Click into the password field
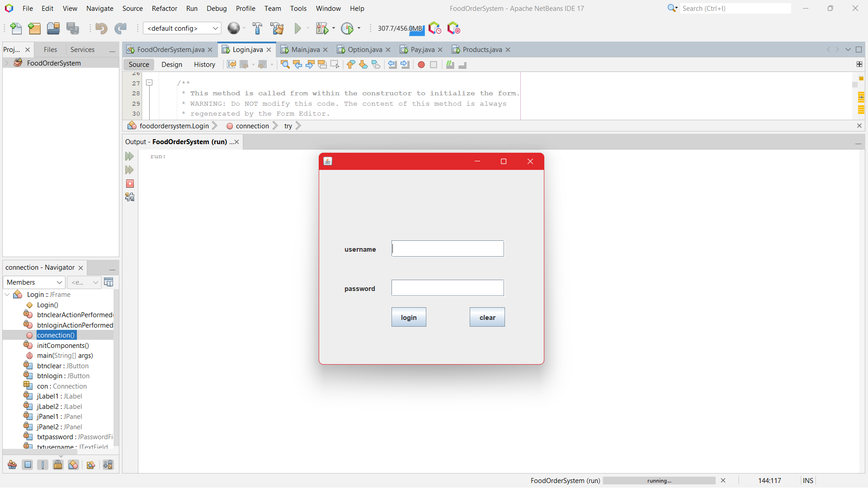The width and height of the screenshot is (868, 488). point(447,288)
